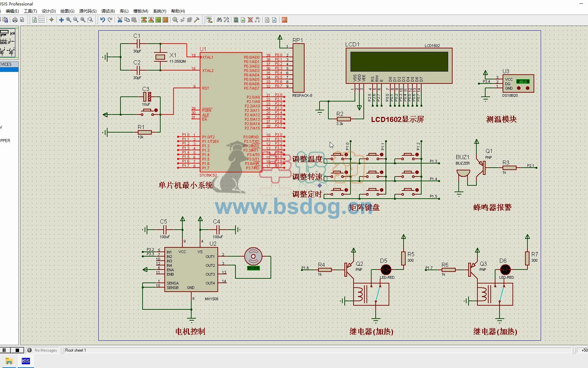Click the ARES netlist transfer icon
The image size is (588, 368).
(x=284, y=20)
